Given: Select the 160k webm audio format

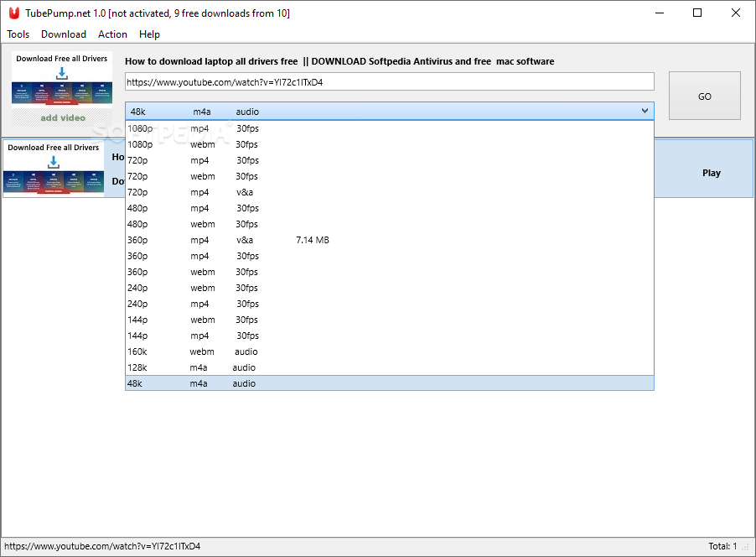Looking at the screenshot, I should [x=390, y=351].
